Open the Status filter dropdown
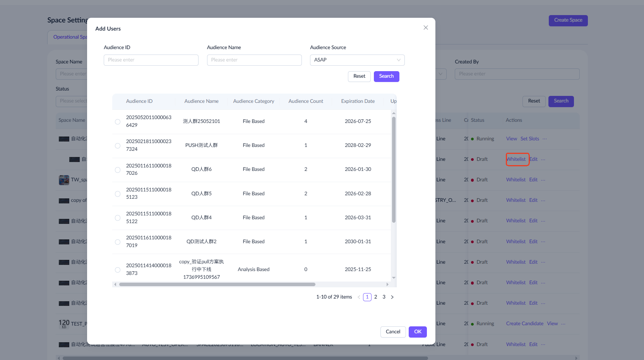The width and height of the screenshot is (644, 360). point(72,101)
